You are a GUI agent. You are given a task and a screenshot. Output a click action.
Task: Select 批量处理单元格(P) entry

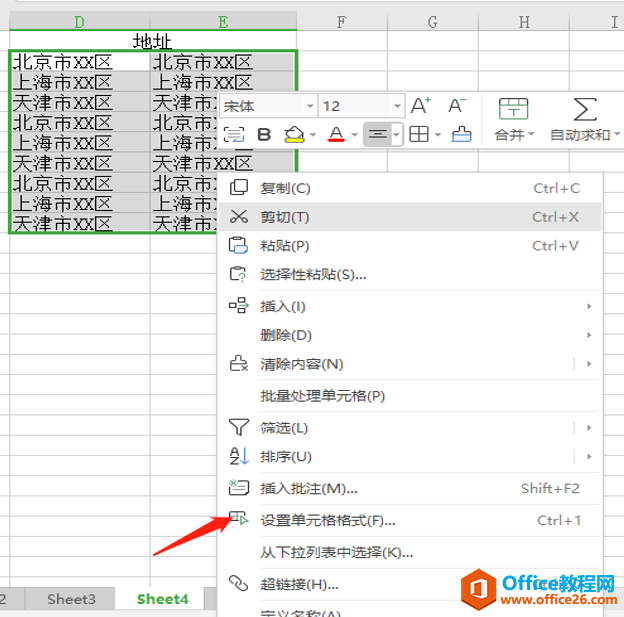click(410, 396)
